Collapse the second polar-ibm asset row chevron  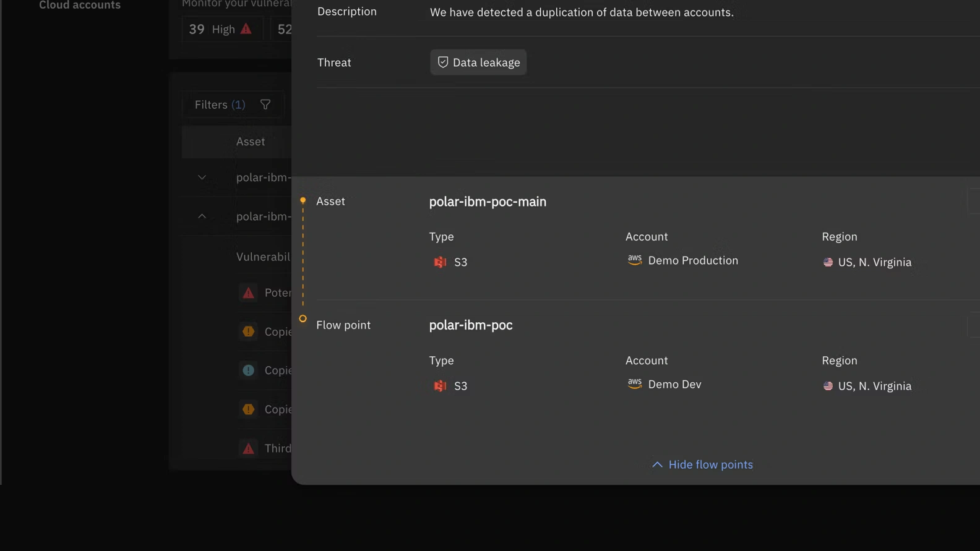[202, 216]
